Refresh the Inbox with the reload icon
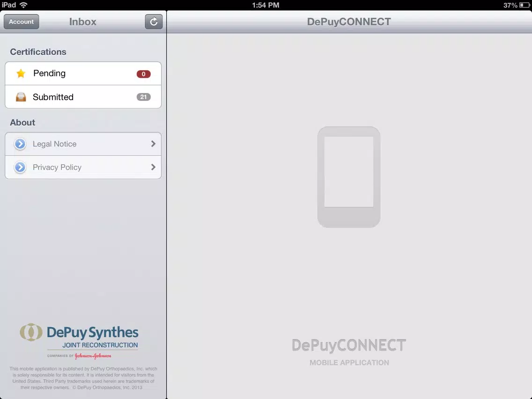Screen dimensions: 532x399 (x=154, y=22)
